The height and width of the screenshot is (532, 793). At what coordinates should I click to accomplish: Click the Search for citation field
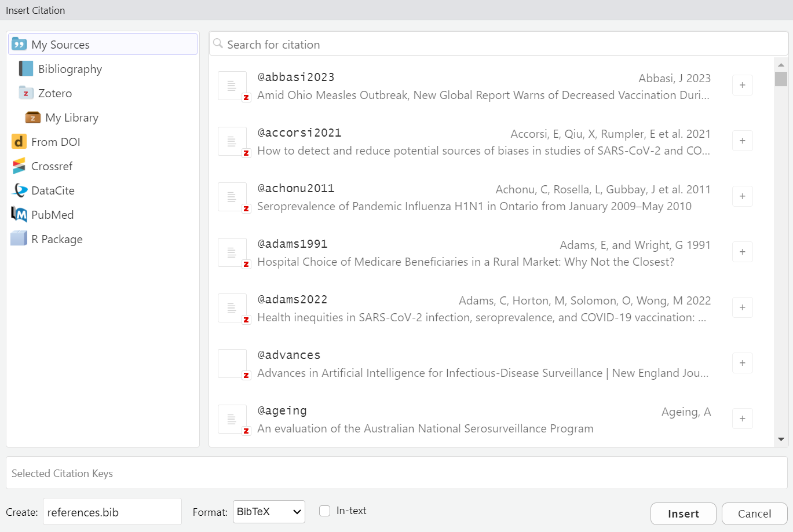[498, 45]
